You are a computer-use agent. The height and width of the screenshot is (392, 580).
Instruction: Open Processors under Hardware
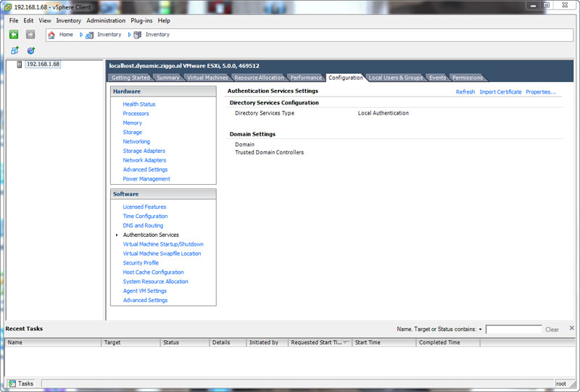point(136,114)
